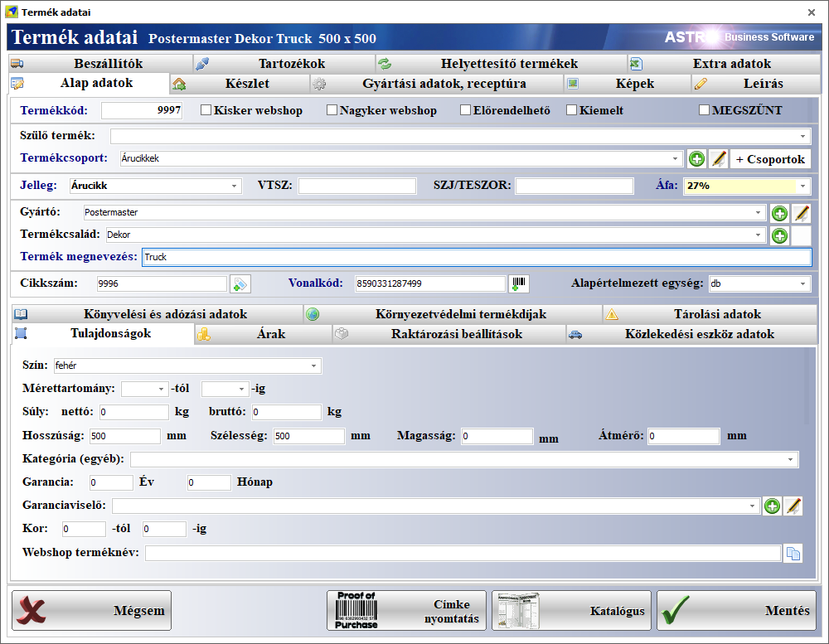The width and height of the screenshot is (829, 644).
Task: Toggle the Előrendelhető checkbox
Action: pos(465,110)
